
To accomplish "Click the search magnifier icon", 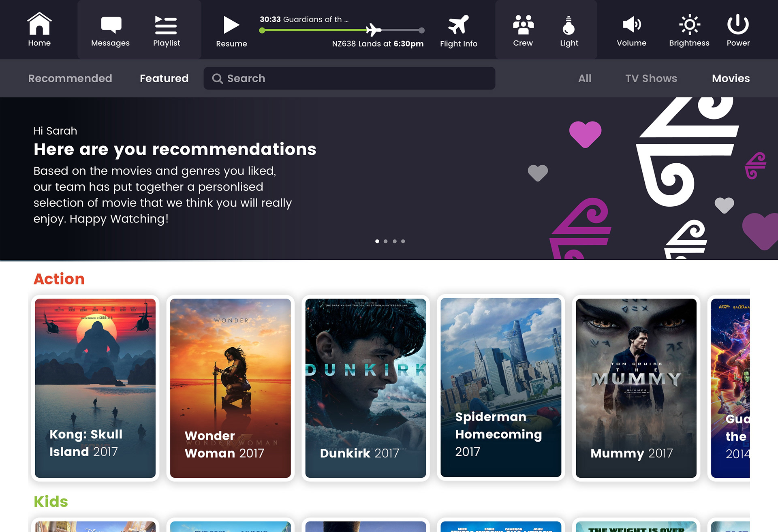I will click(x=218, y=79).
